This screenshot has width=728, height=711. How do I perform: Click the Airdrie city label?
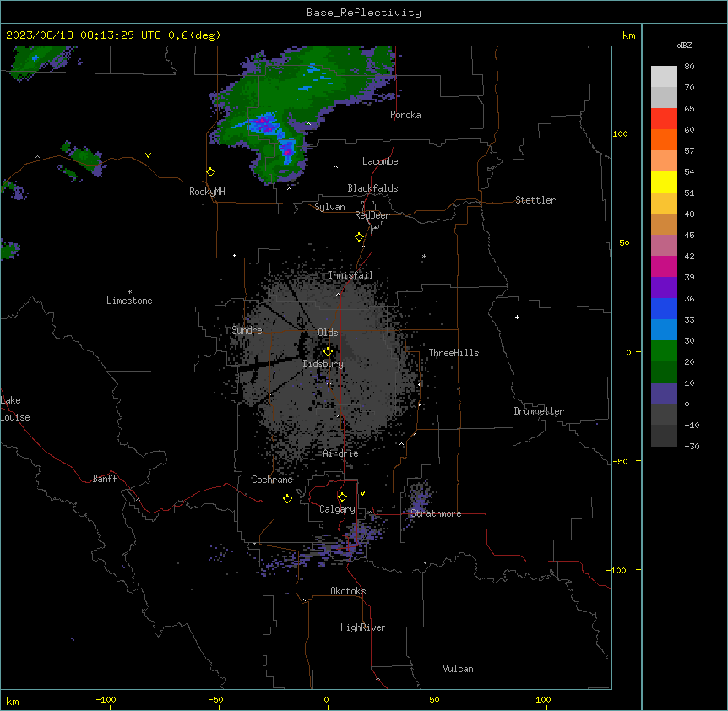[x=340, y=453]
